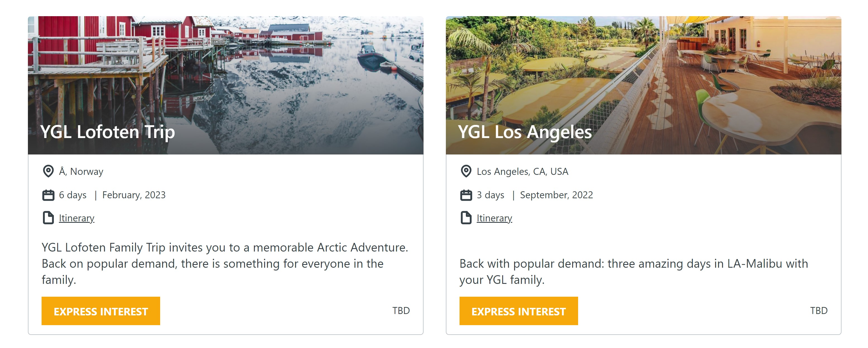Viewport: 868px width, 348px height.
Task: Click the Los Angeles terrace photo
Action: [x=643, y=67]
